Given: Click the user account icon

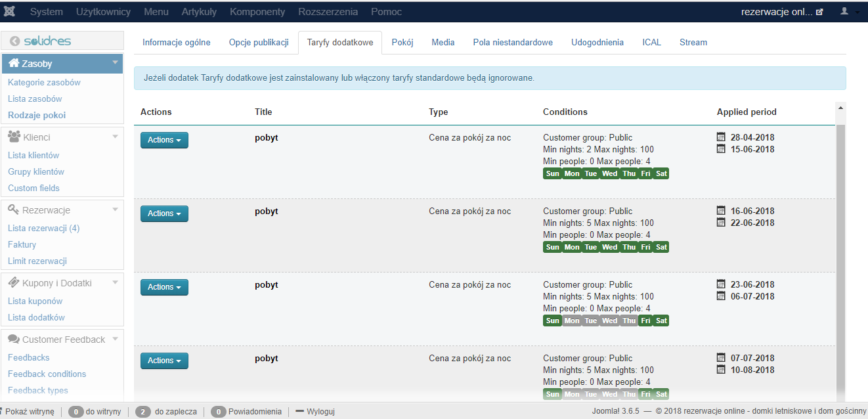Looking at the screenshot, I should (x=844, y=12).
